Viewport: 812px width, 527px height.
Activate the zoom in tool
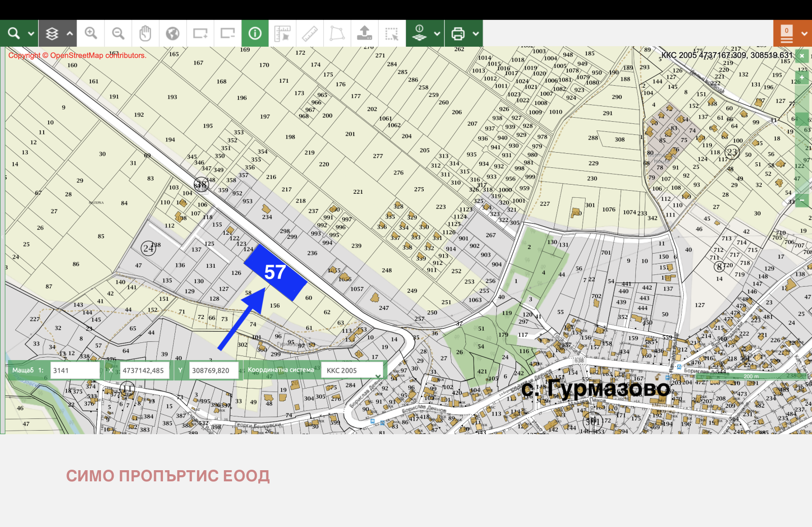pyautogui.click(x=91, y=33)
